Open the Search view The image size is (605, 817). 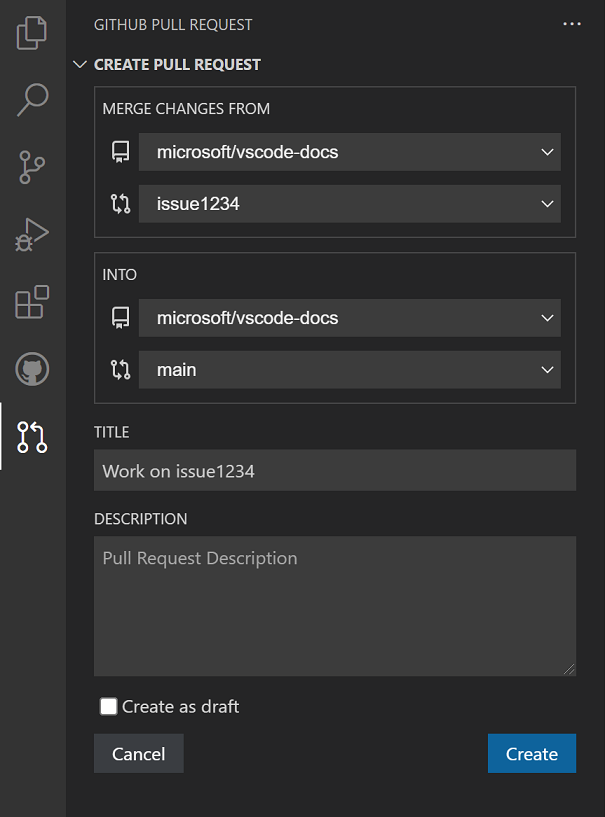31,100
